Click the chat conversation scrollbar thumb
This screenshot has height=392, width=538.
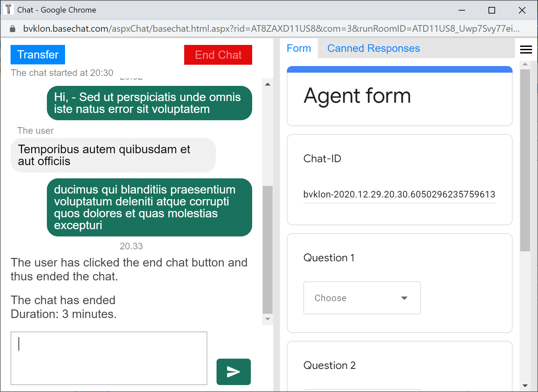pos(267,249)
